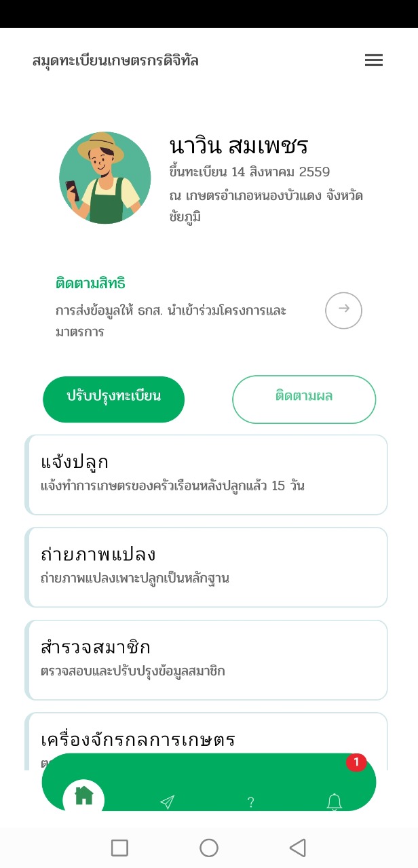Open the ถ่ายภาพแปลง card
The height and width of the screenshot is (868, 418).
206,567
